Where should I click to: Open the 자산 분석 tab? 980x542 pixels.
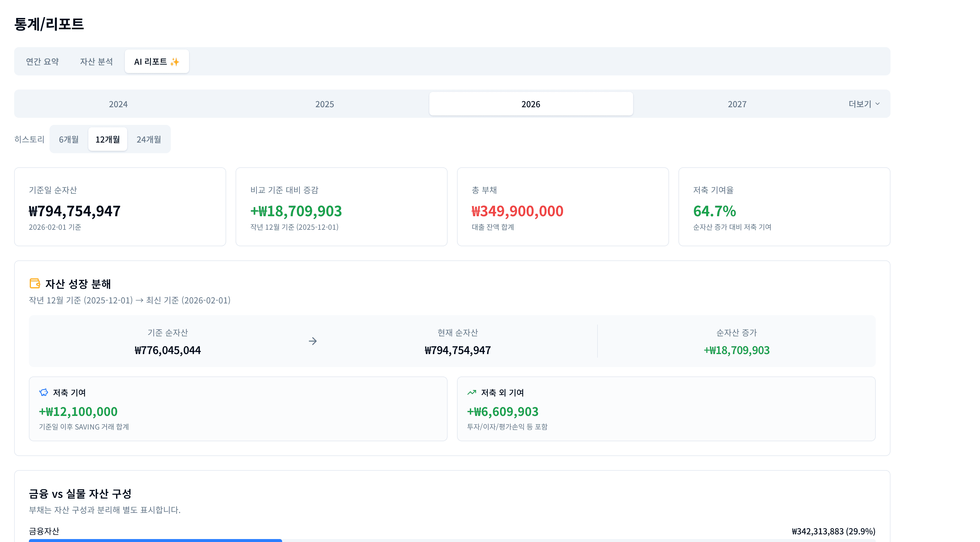click(96, 61)
